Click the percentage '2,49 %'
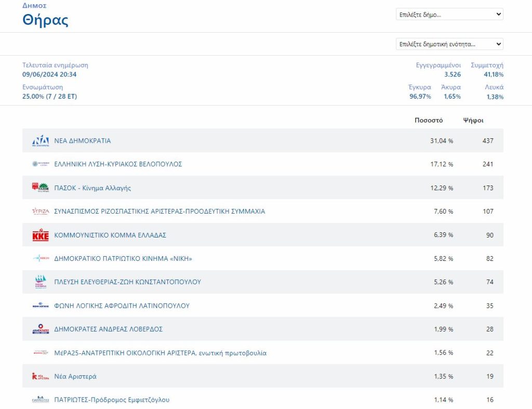This screenshot has width=532, height=409. tap(444, 306)
